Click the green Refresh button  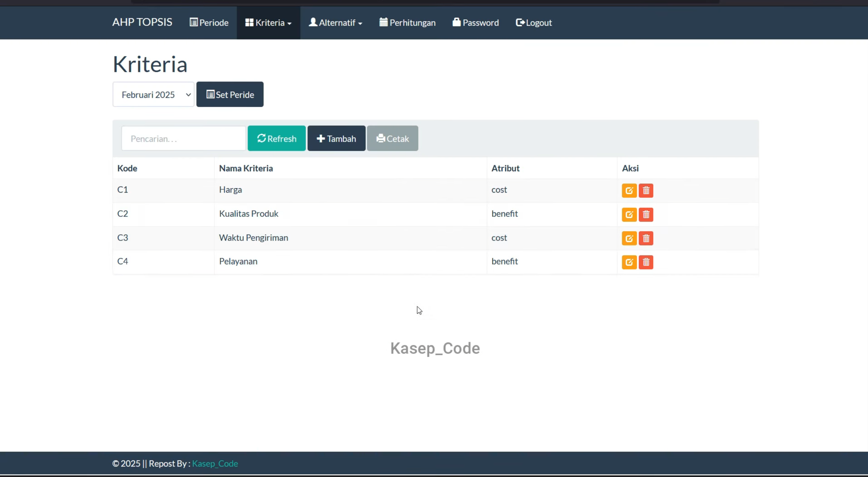(276, 138)
